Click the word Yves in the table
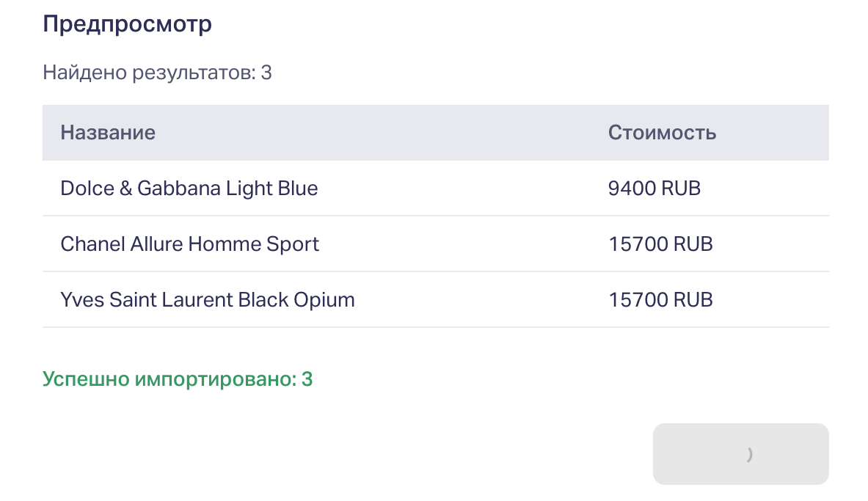The height and width of the screenshot is (501, 868). pyautogui.click(x=82, y=300)
